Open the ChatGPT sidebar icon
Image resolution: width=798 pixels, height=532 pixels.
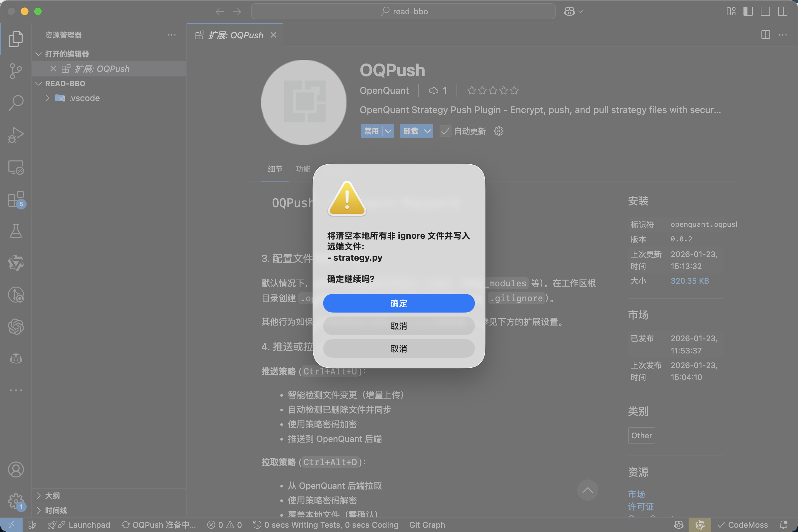(16, 327)
